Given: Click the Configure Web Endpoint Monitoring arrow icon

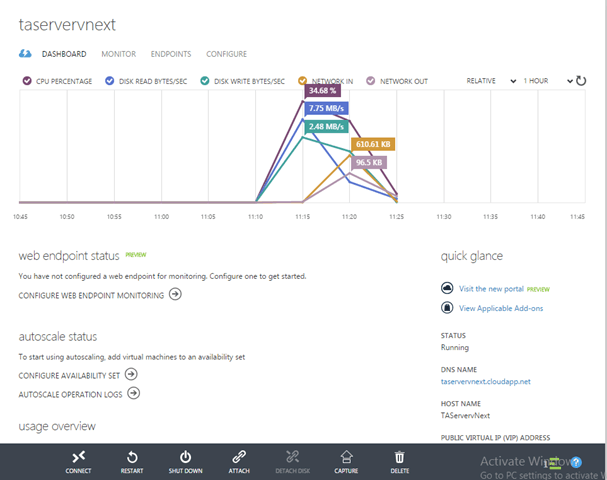Looking at the screenshot, I should pyautogui.click(x=175, y=294).
